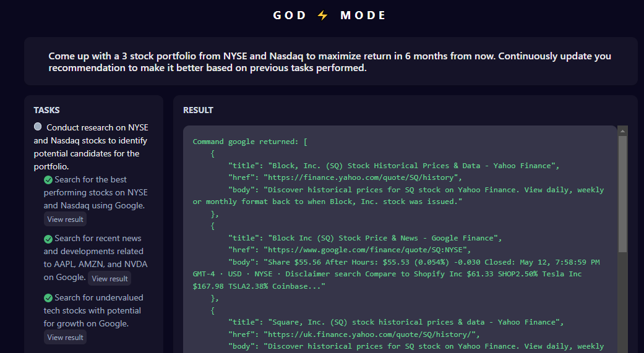Image resolution: width=644 pixels, height=353 pixels.
Task: Click the Command google returned line
Action: click(x=250, y=142)
